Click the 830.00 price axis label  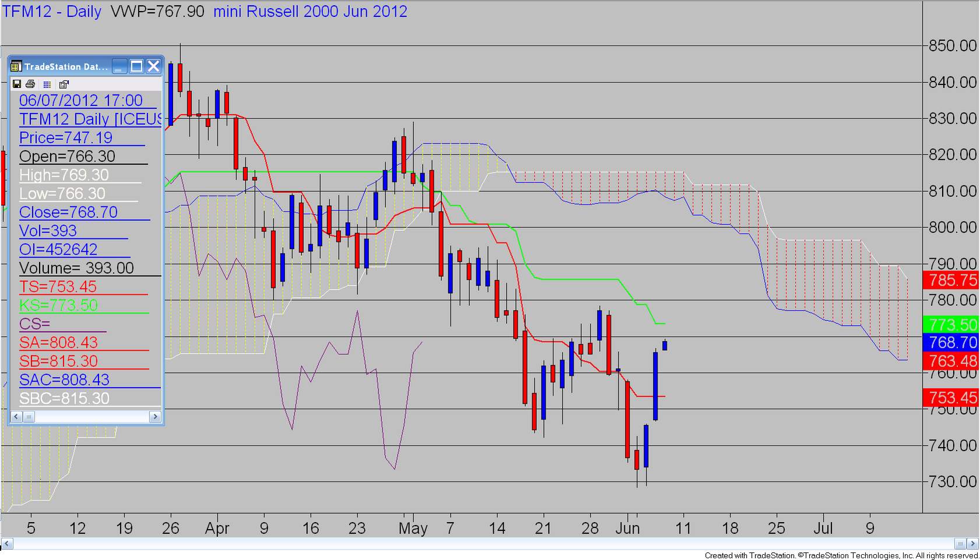pos(953,118)
